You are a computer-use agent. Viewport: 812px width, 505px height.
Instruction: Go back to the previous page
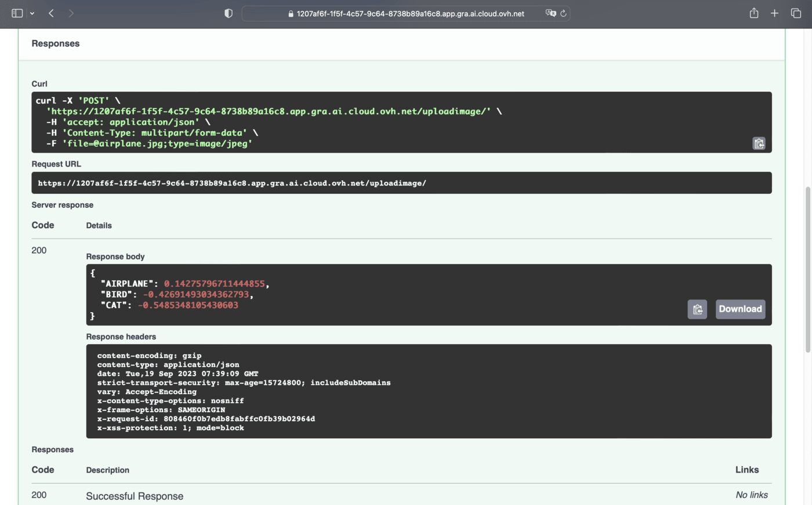52,13
